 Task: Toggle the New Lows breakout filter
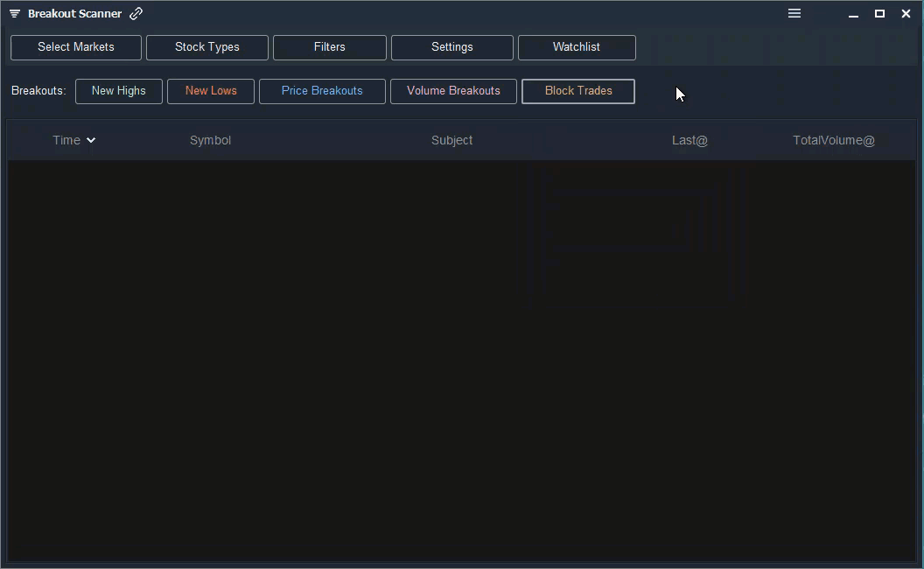point(210,91)
